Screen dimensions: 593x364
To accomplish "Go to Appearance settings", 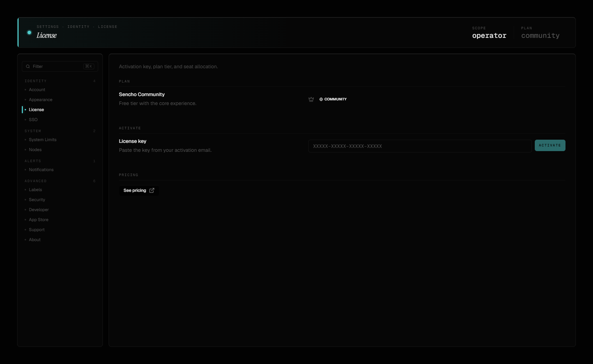I will [x=41, y=100].
